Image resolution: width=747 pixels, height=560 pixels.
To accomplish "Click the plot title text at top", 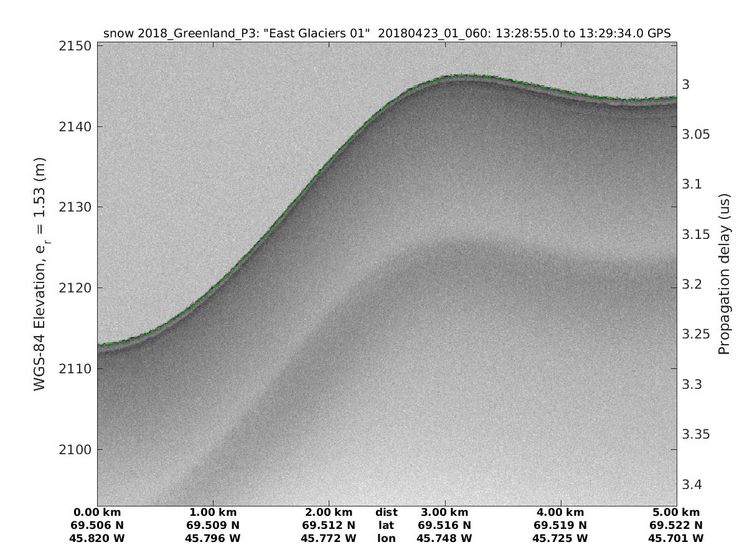I will point(387,34).
